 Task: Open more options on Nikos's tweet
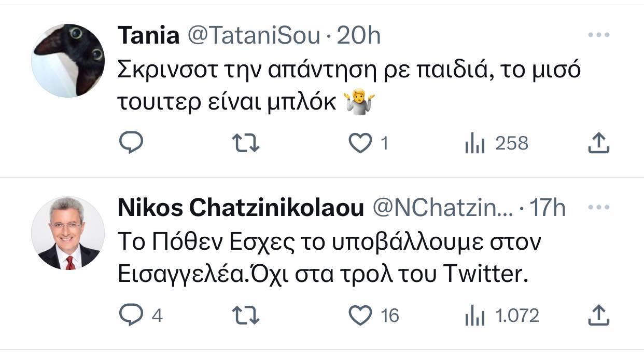[x=599, y=208]
